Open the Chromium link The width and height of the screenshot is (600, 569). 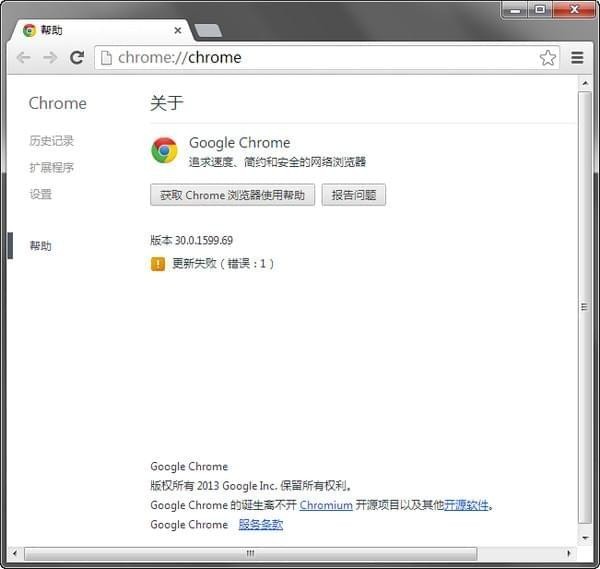(326, 506)
